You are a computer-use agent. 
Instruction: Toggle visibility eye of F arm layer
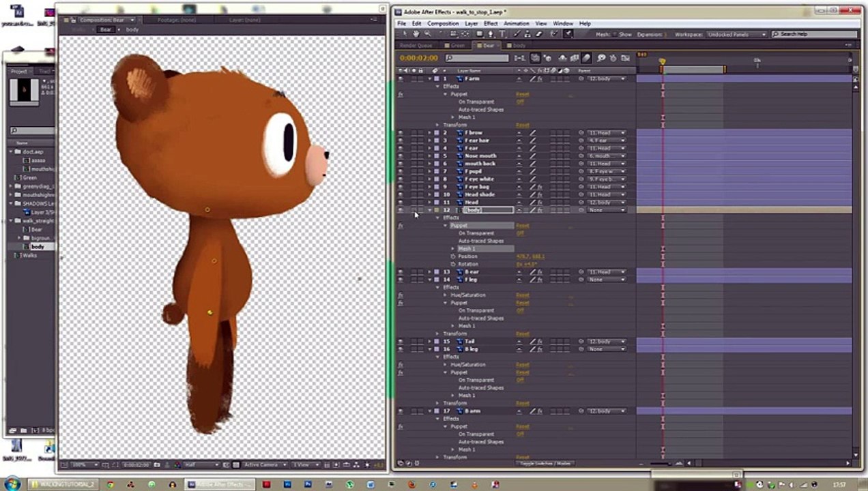(x=401, y=78)
